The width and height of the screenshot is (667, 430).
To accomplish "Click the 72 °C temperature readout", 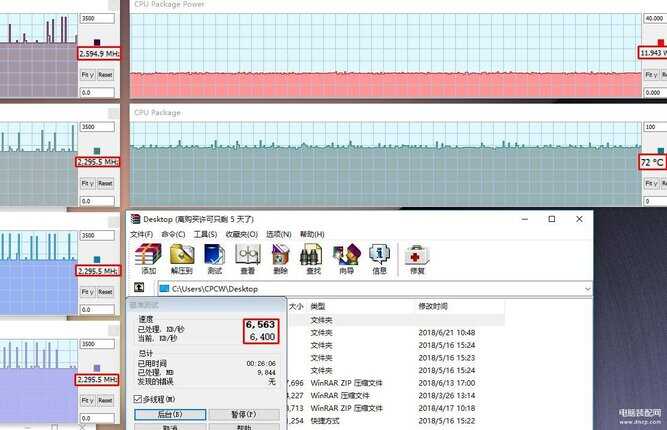I will tap(653, 162).
